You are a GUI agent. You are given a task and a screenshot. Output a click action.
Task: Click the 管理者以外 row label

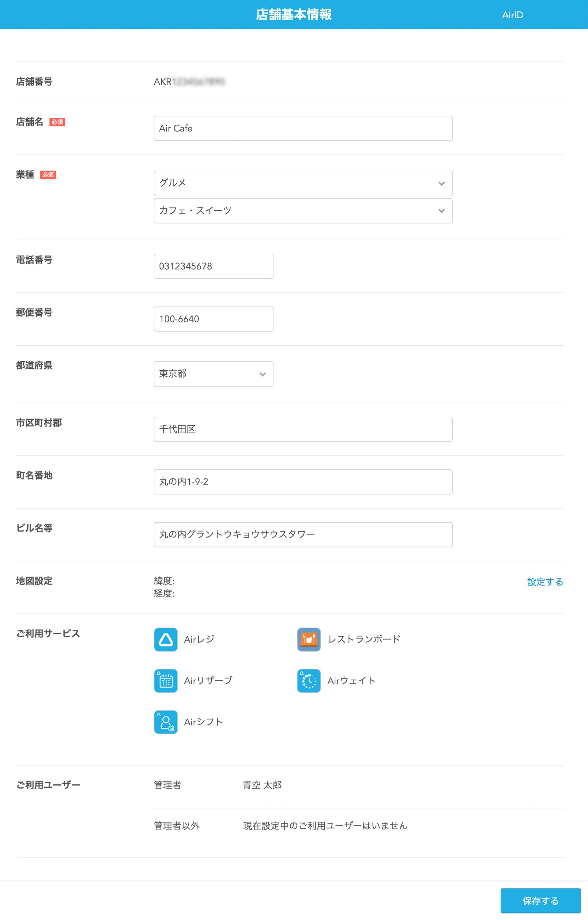click(177, 826)
